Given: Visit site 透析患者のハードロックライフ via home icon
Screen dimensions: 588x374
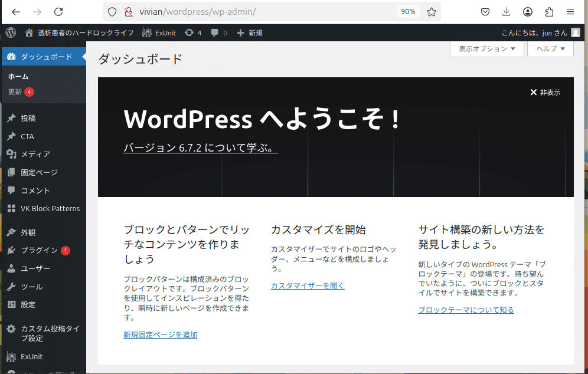Looking at the screenshot, I should pos(29,32).
